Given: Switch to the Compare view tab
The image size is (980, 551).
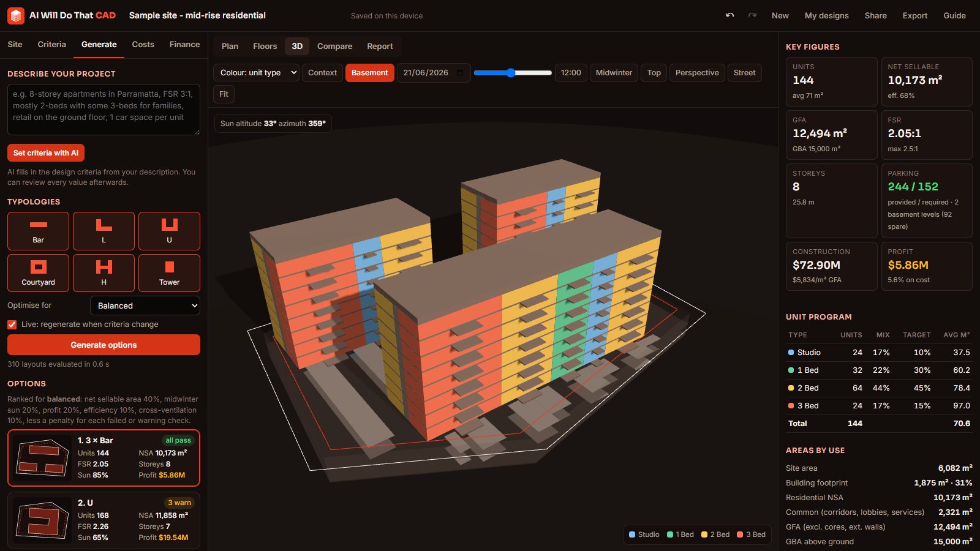Looking at the screenshot, I should [x=334, y=47].
